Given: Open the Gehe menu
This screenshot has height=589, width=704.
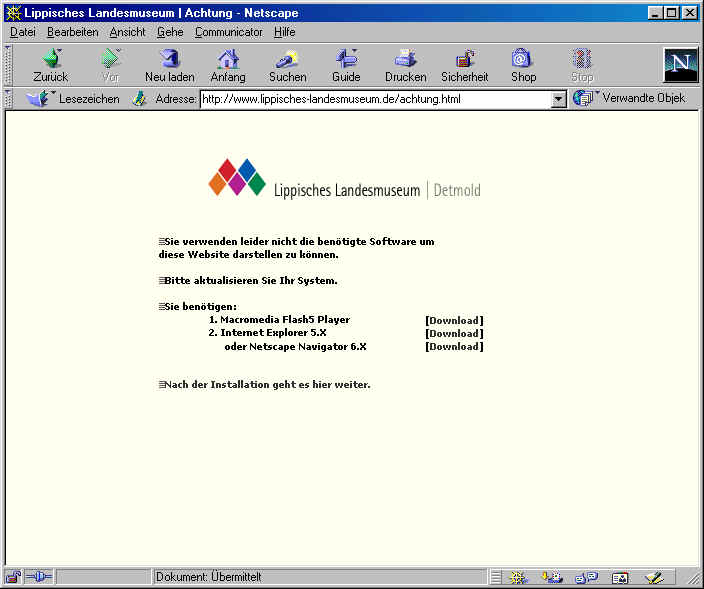Looking at the screenshot, I should coord(170,32).
